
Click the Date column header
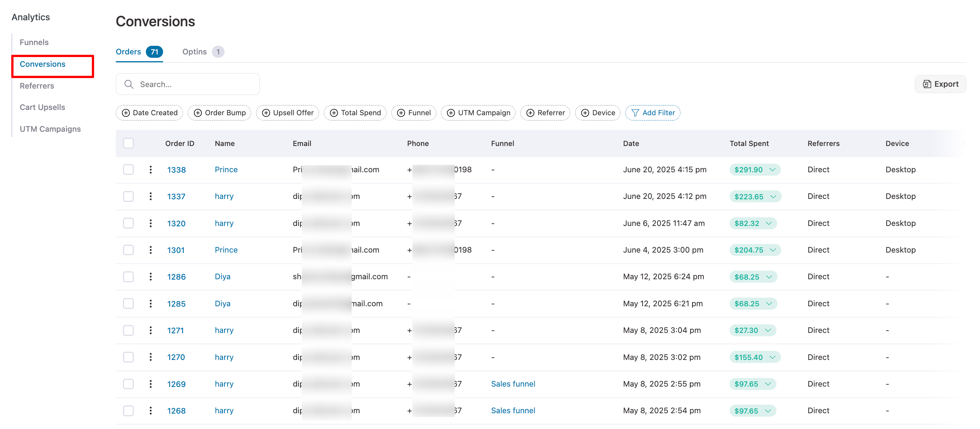click(x=631, y=144)
